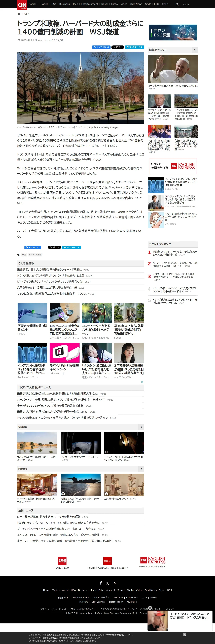Open ranking 1 オークの古木 article
The image size is (215, 644).
(175, 253)
